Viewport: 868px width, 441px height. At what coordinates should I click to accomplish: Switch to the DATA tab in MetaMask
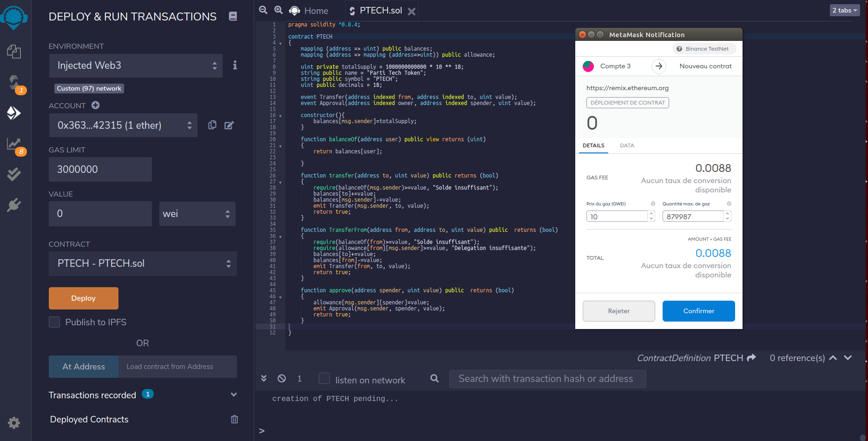point(627,145)
